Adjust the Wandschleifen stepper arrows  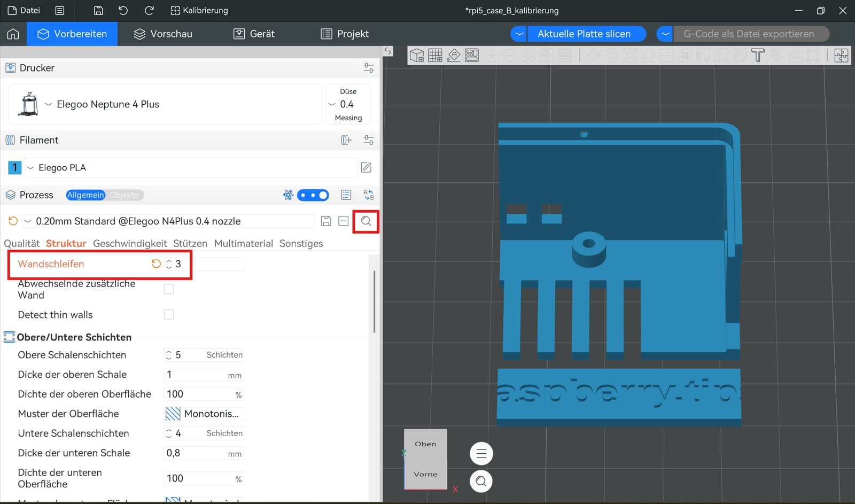pyautogui.click(x=169, y=263)
